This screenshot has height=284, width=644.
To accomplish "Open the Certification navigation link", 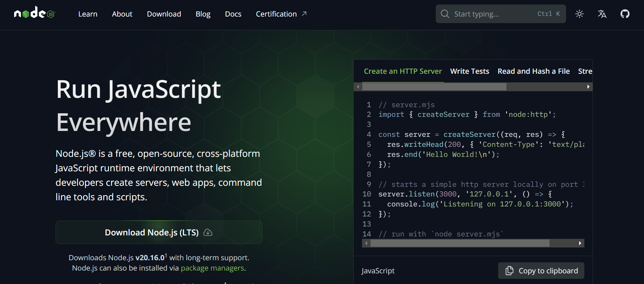I will pos(281,14).
